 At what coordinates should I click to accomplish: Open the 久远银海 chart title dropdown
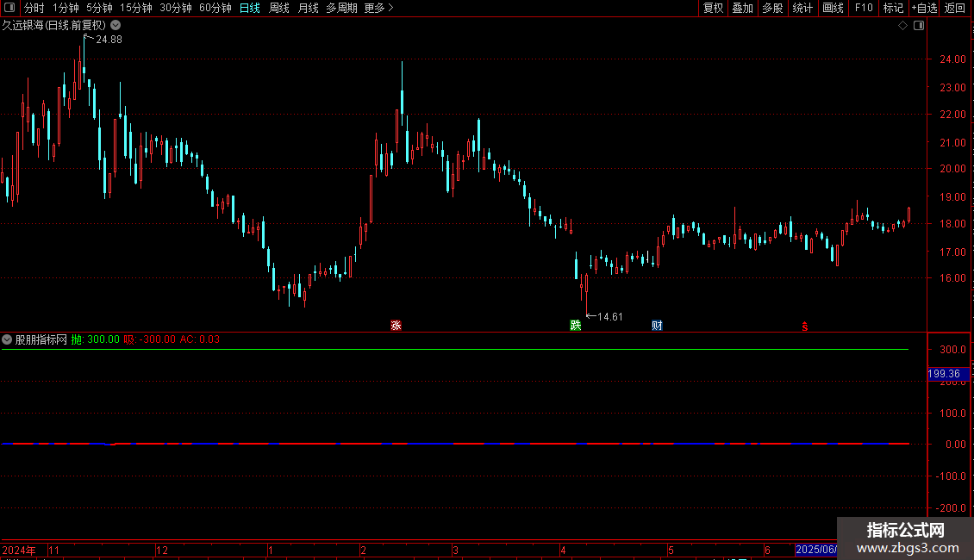116,26
